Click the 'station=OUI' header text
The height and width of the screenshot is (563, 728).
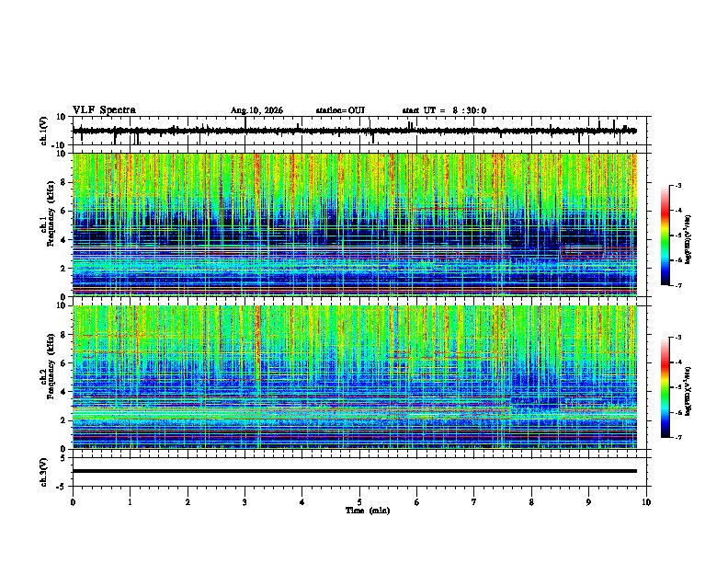340,110
